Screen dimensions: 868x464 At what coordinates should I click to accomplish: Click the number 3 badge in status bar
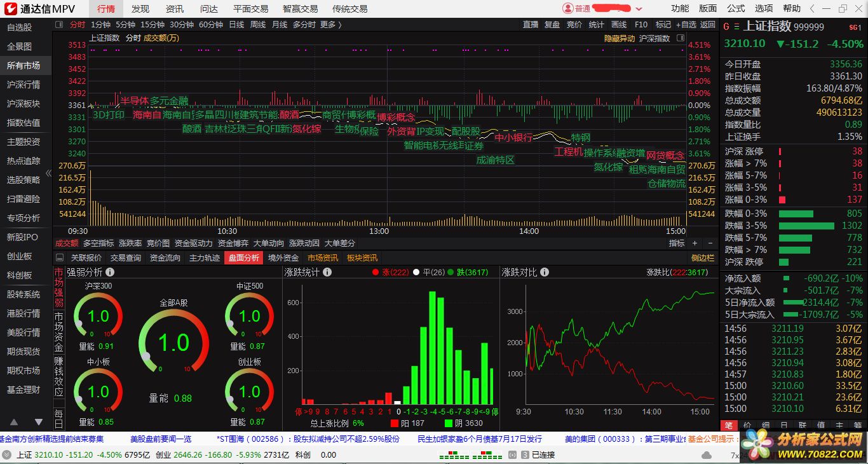[525, 454]
